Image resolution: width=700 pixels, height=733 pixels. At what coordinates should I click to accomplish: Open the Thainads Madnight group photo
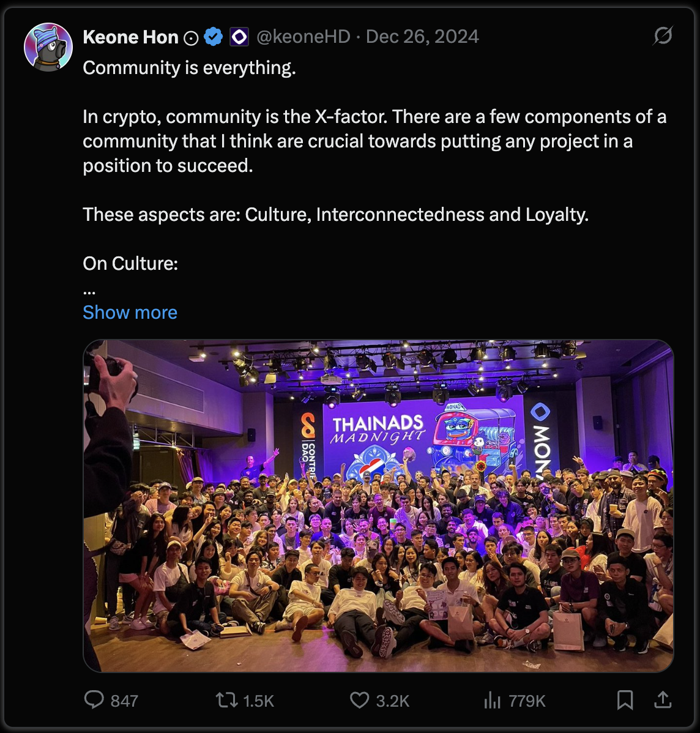(x=378, y=506)
